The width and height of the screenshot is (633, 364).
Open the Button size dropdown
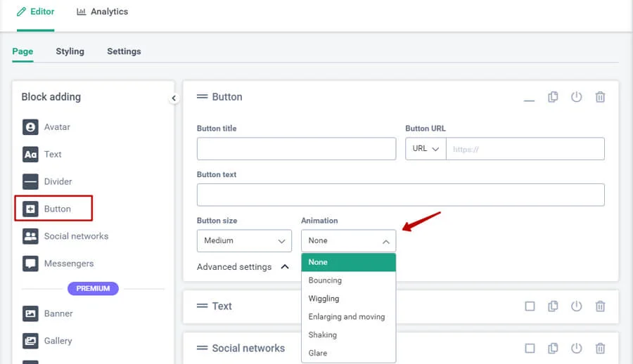coord(244,240)
